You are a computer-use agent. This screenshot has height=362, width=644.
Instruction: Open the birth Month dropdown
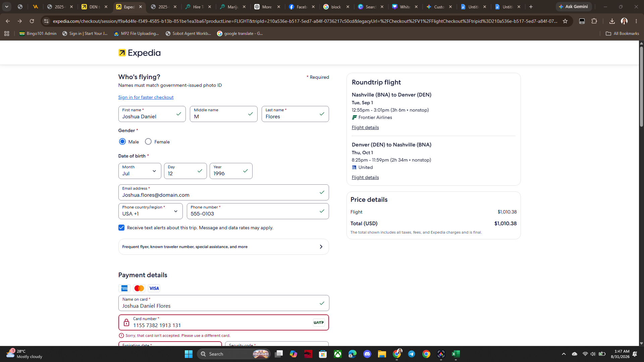coord(140,171)
